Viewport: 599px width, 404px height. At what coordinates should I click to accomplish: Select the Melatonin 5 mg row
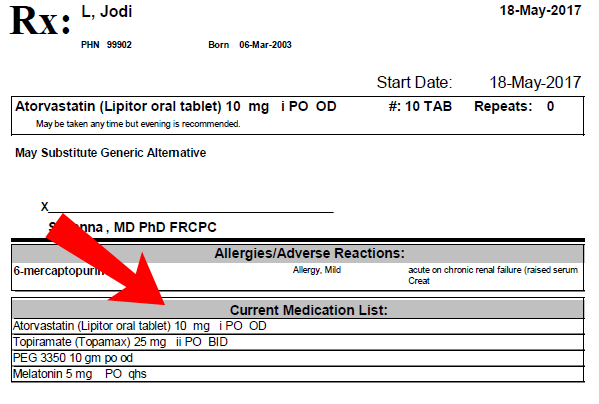(298, 374)
